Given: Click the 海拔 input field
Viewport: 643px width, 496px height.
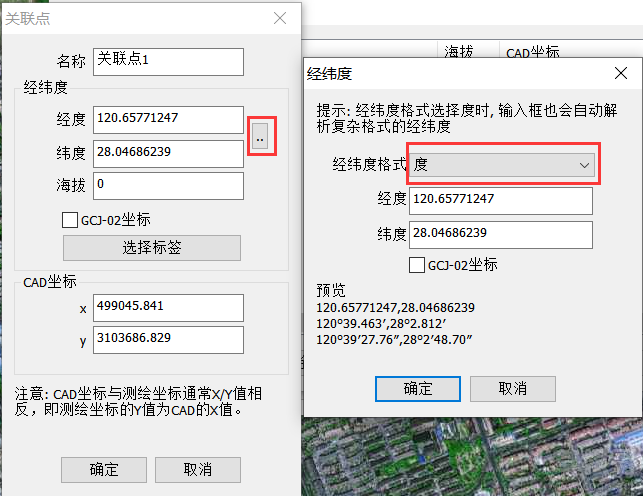Looking at the screenshot, I should [169, 186].
